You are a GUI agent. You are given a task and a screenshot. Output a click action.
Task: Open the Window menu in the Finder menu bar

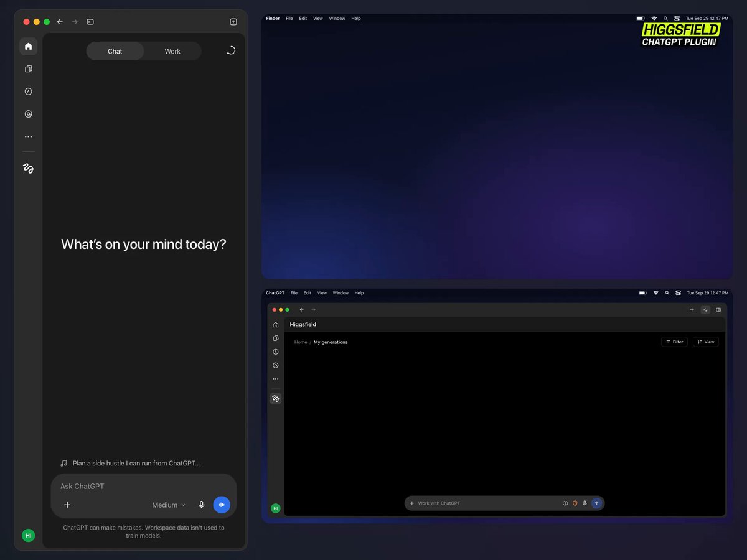click(x=337, y=19)
